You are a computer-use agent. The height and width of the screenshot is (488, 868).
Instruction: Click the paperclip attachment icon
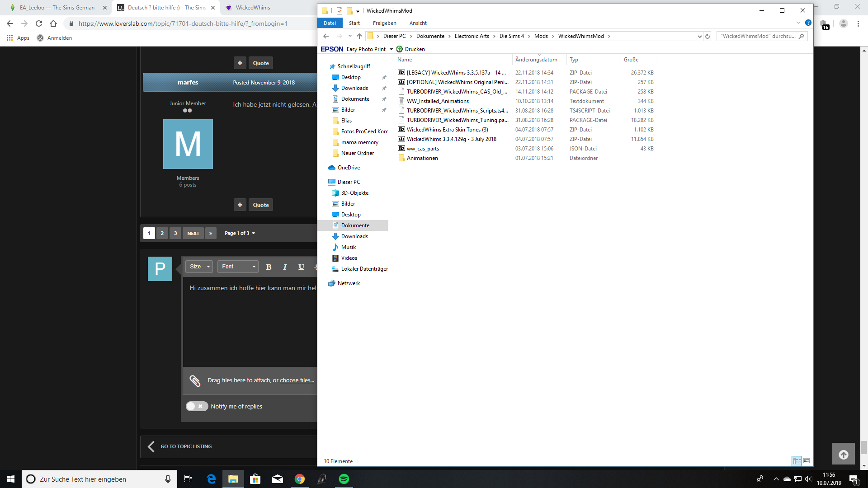coord(195,381)
